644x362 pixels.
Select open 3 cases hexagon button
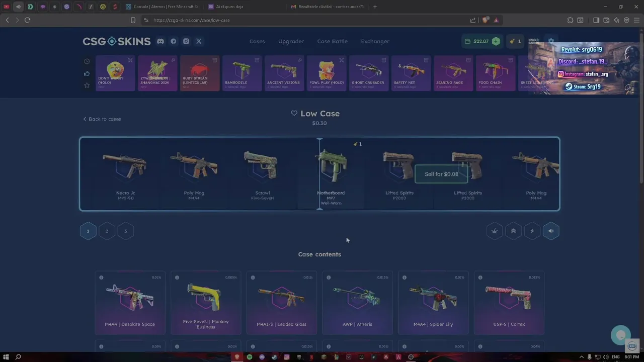coord(125,231)
